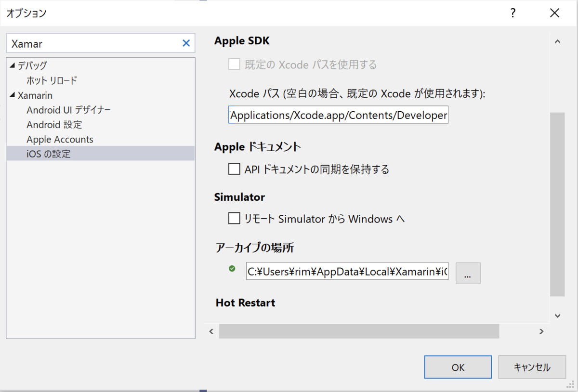The height and width of the screenshot is (392, 578).
Task: Click the up arrow on the vertical scrollbar
Action: 557,41
